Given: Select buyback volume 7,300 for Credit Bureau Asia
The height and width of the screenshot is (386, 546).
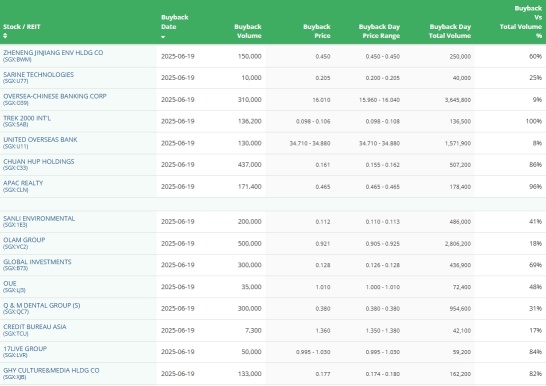Looking at the screenshot, I should [253, 330].
